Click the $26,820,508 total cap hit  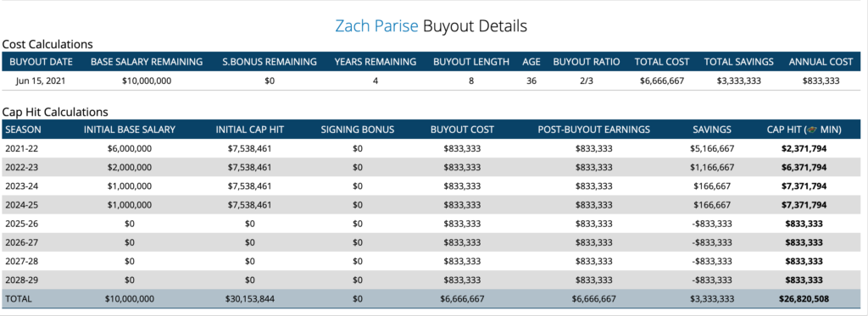coord(804,299)
